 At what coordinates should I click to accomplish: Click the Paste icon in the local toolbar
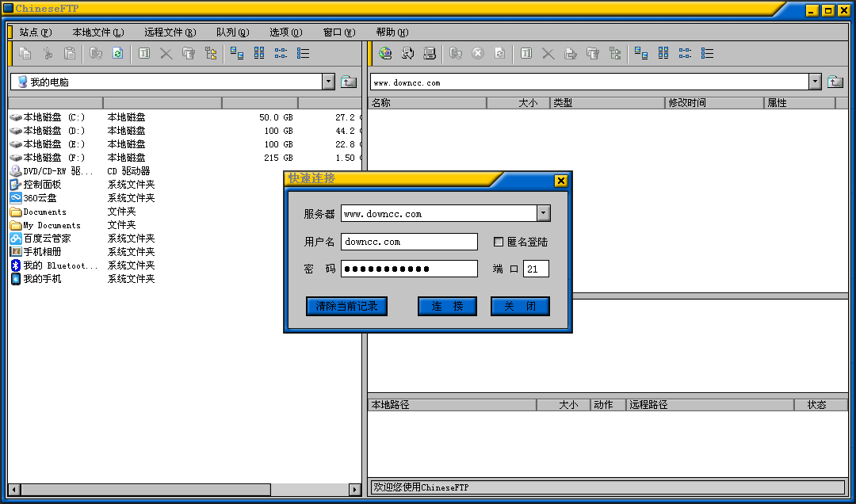click(x=70, y=53)
